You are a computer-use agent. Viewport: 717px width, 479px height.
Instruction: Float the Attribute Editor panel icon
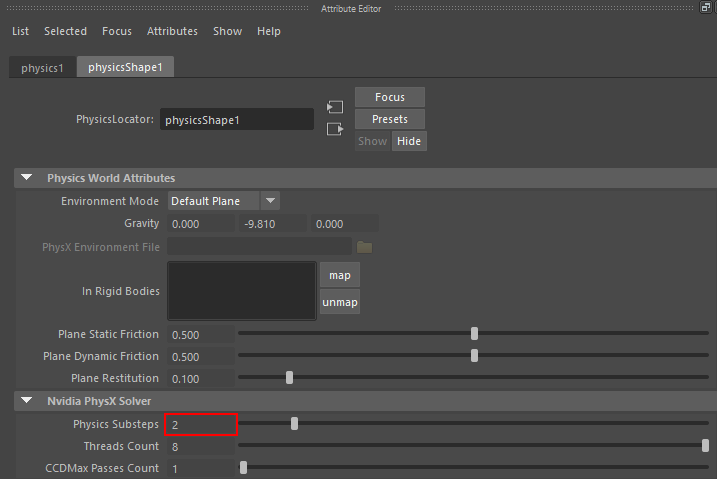(x=706, y=7)
